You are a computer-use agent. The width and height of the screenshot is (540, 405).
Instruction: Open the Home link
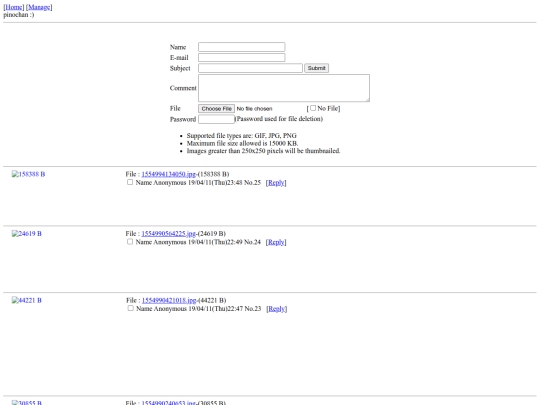coord(14,7)
